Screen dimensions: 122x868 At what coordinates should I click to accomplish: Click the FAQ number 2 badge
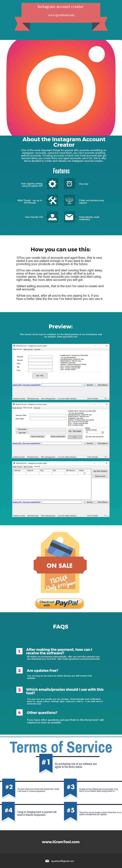point(19,671)
